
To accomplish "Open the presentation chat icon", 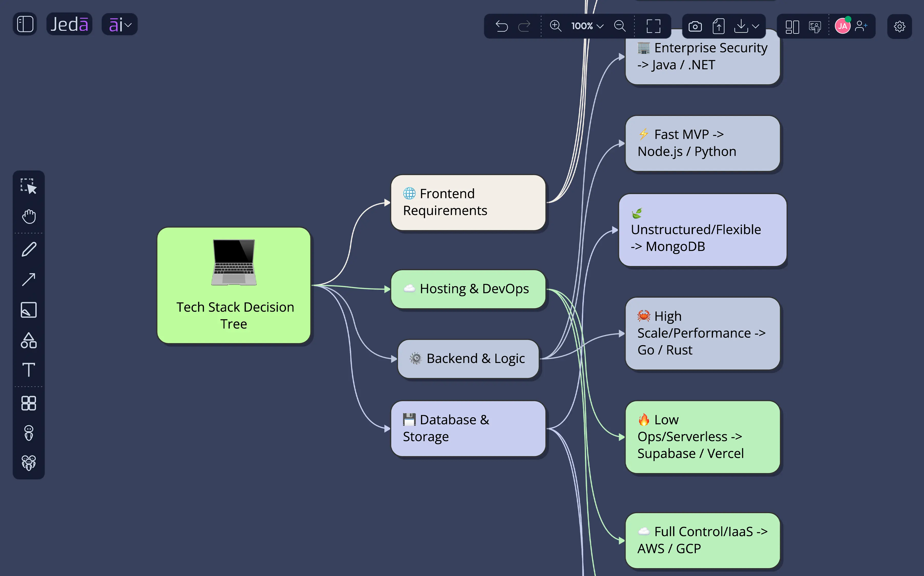I will pos(815,26).
